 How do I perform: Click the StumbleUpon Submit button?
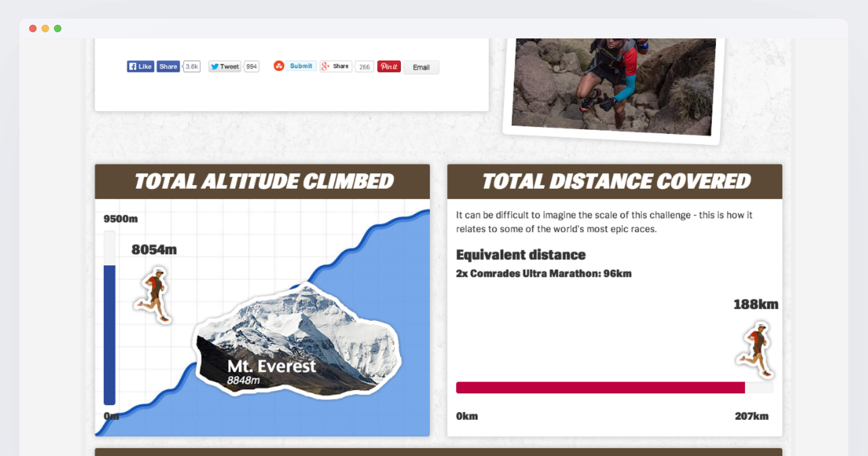click(301, 66)
